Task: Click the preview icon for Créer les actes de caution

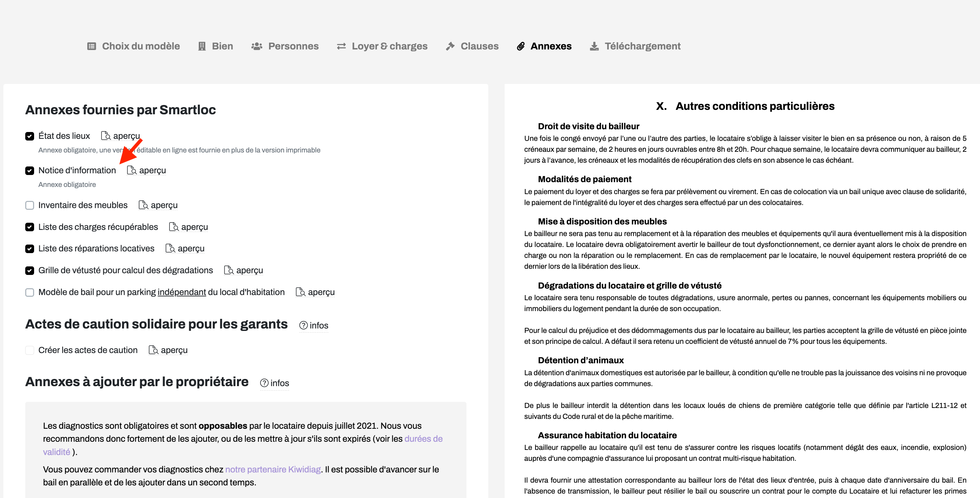Action: (153, 350)
